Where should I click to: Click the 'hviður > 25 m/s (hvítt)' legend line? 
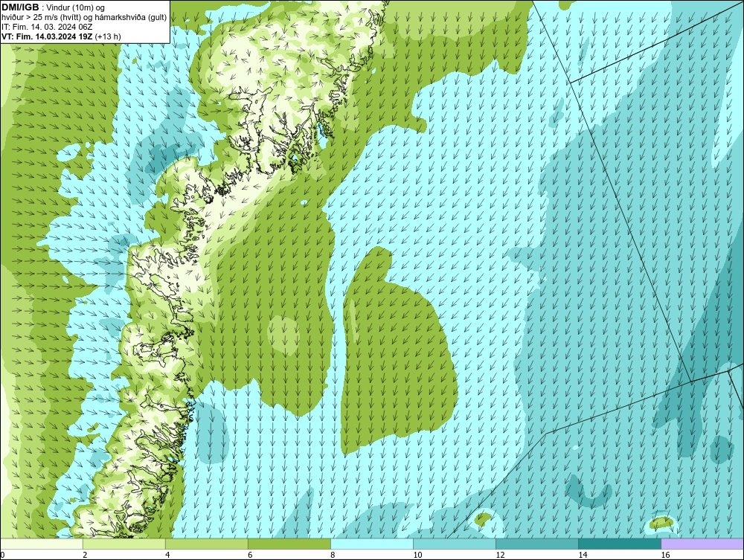point(84,18)
